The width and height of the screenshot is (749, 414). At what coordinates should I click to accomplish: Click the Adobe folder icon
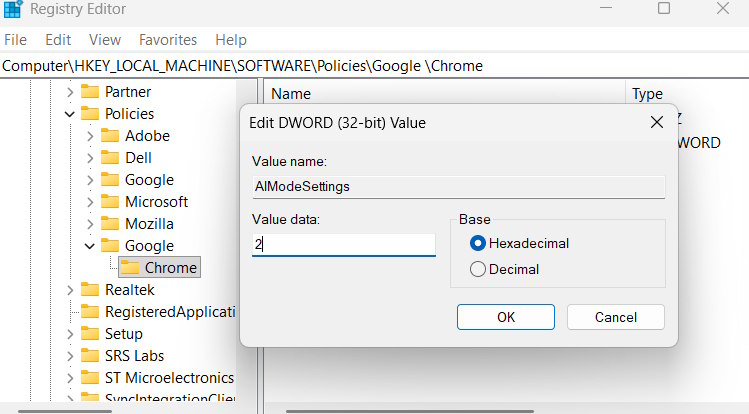tap(110, 136)
